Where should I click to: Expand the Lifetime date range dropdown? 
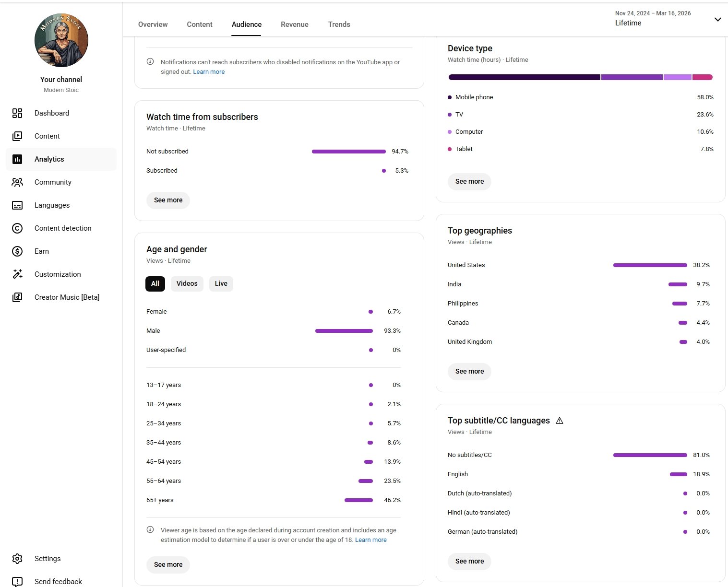coord(717,20)
